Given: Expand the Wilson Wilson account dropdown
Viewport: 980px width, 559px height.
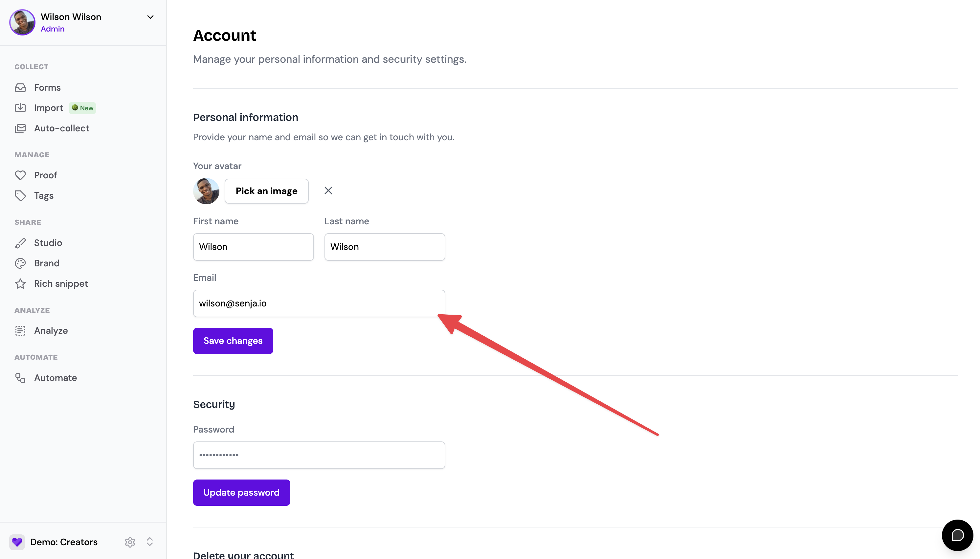Looking at the screenshot, I should 150,17.
